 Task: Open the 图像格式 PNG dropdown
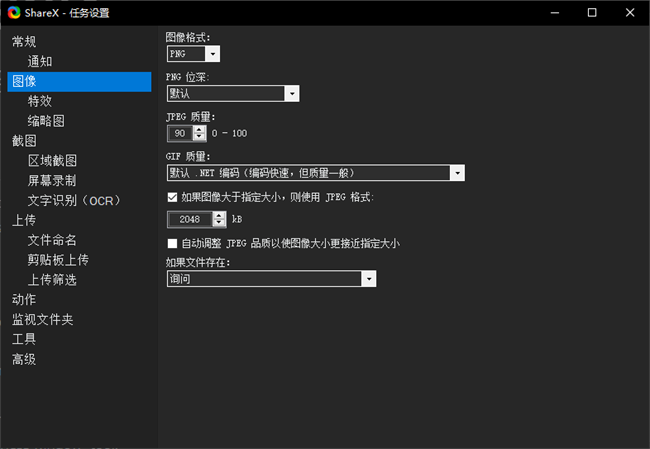[193, 54]
